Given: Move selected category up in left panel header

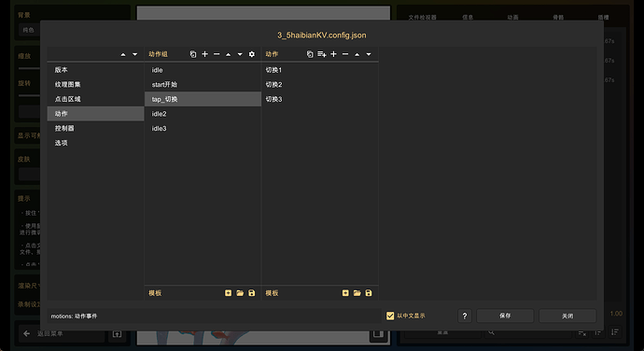Looking at the screenshot, I should [x=123, y=54].
